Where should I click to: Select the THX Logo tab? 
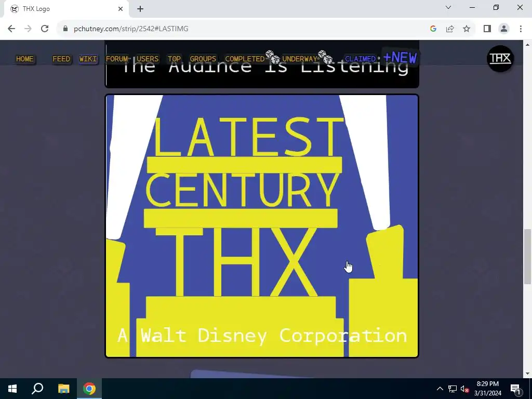tap(66, 9)
